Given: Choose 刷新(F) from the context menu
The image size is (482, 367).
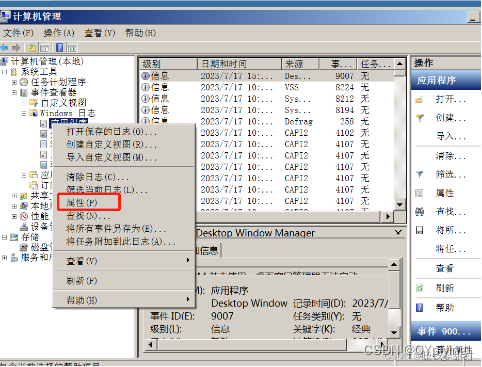Looking at the screenshot, I should (124, 281).
